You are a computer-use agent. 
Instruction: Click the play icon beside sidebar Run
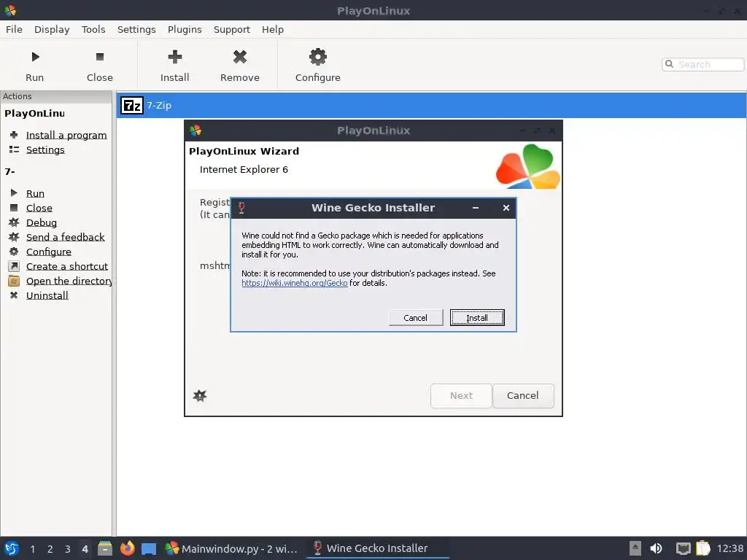pos(14,192)
